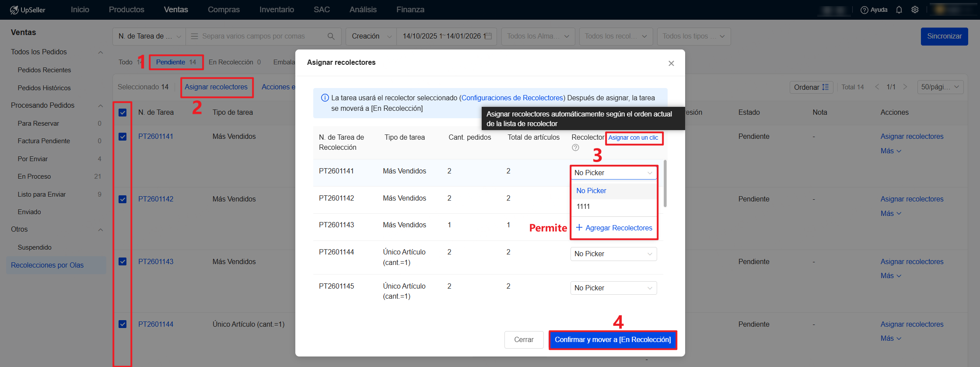Collapse the Todos los Pedidos section

pyautogui.click(x=101, y=52)
